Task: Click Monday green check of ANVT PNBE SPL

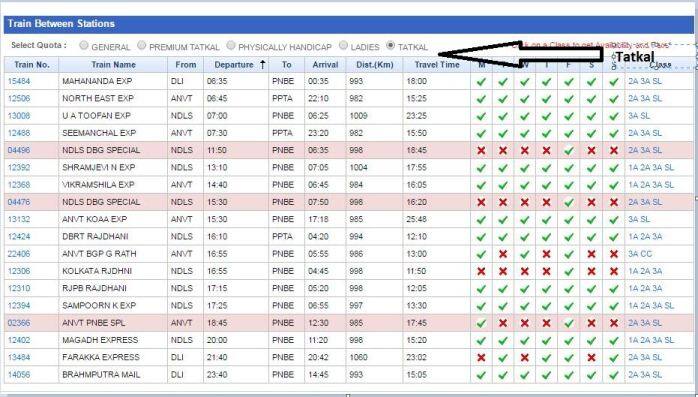Action: [x=481, y=323]
